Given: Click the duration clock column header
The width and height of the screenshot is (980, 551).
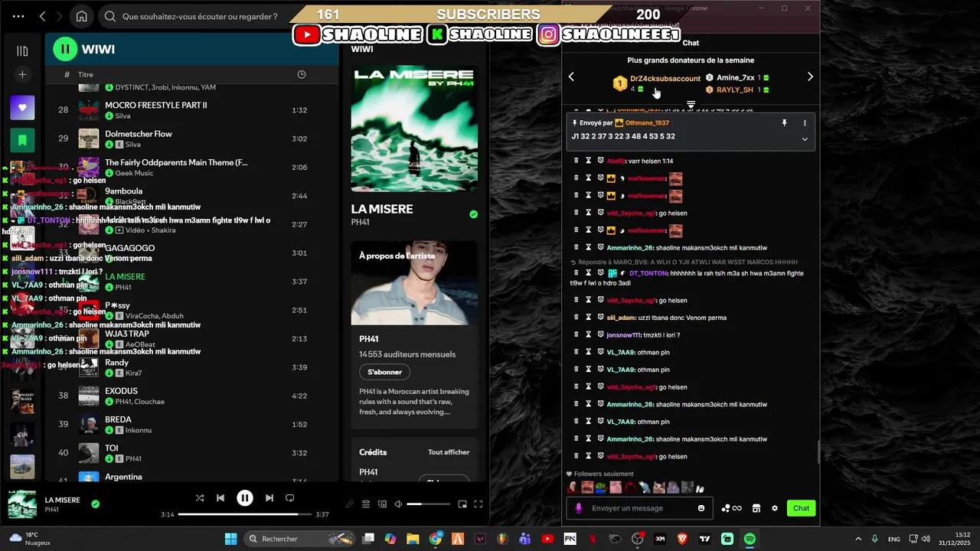Looking at the screenshot, I should pos(302,74).
